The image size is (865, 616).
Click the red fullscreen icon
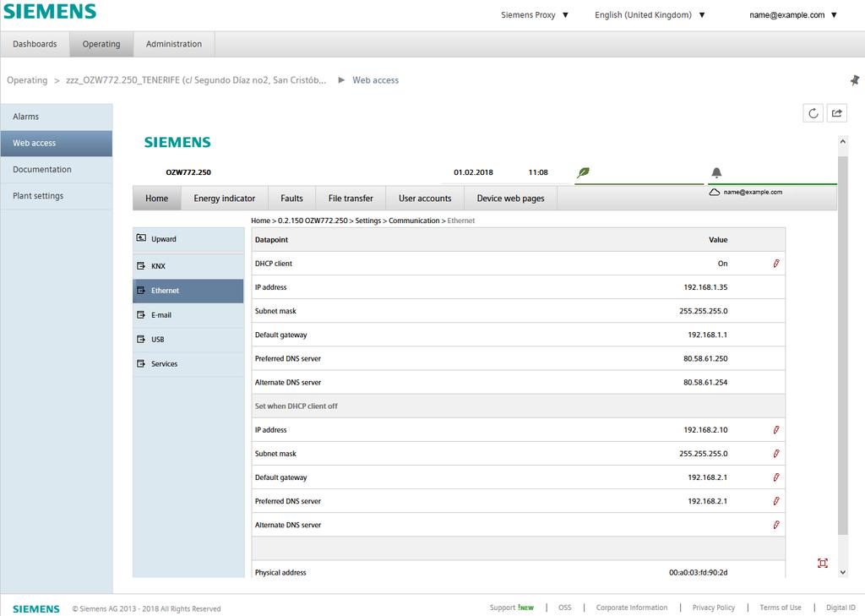(x=823, y=563)
